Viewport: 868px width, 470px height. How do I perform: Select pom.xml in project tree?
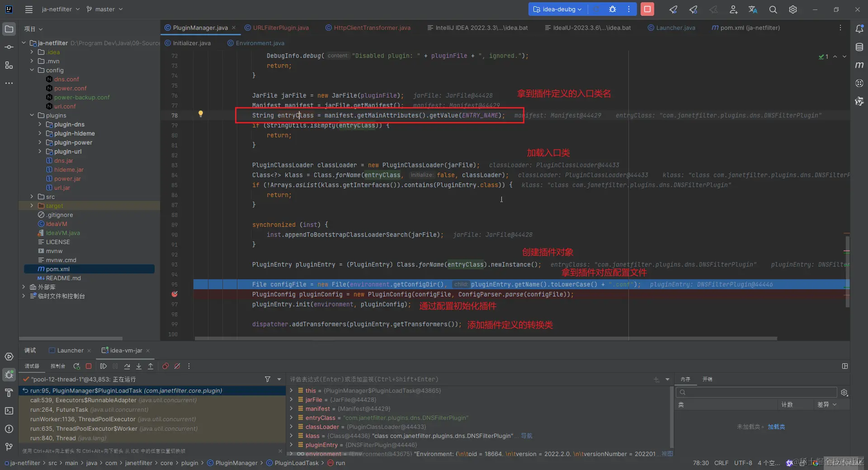point(89,269)
